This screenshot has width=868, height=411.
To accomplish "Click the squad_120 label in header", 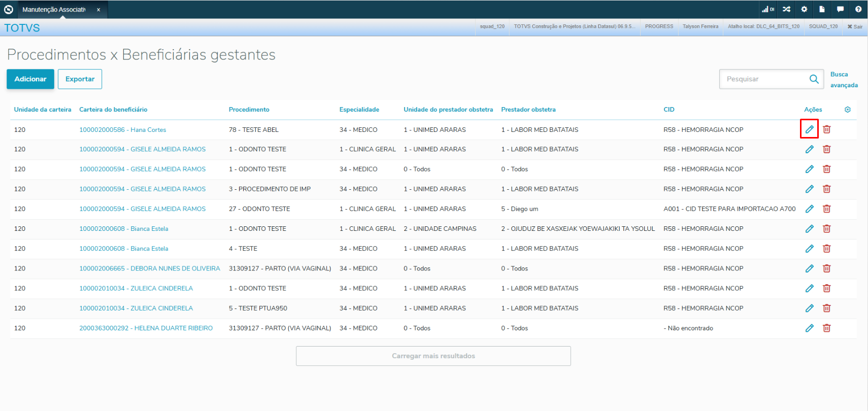I will [492, 26].
